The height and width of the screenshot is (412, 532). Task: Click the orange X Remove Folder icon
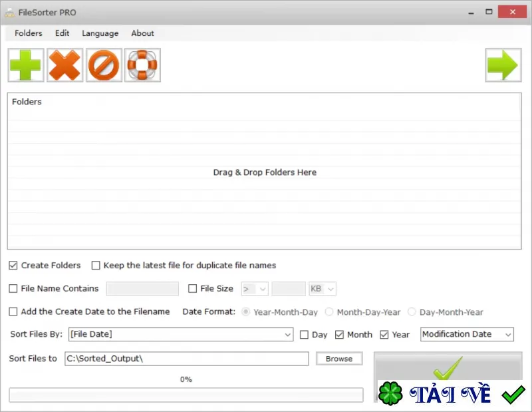click(x=65, y=65)
